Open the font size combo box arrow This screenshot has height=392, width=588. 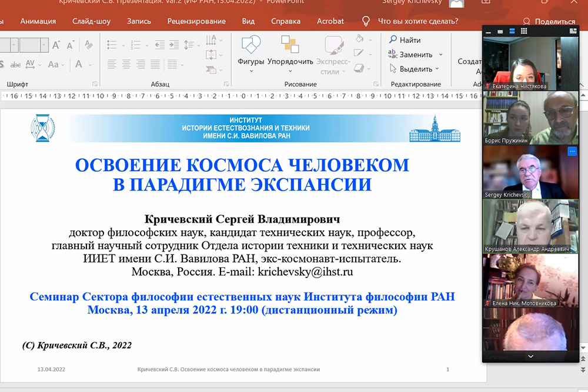click(45, 45)
